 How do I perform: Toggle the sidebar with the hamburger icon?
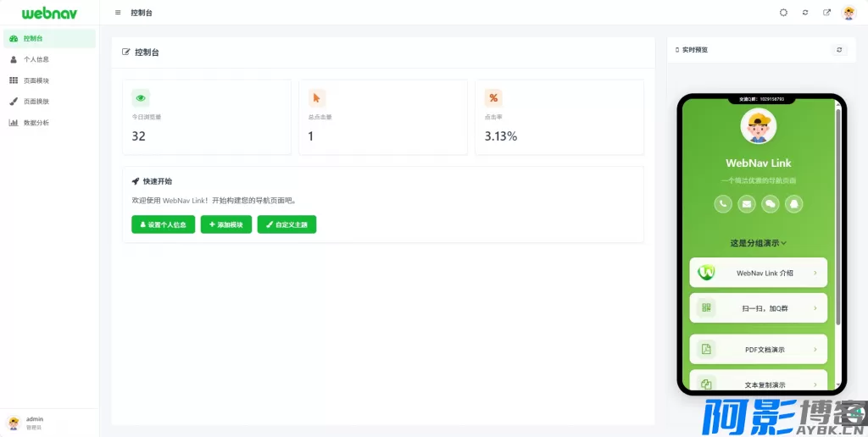pyautogui.click(x=118, y=13)
